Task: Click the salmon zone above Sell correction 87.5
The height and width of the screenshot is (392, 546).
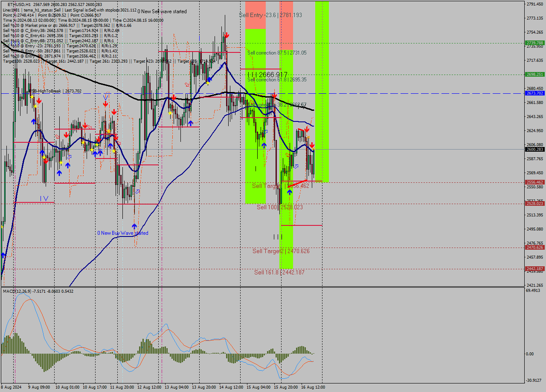Action: pos(286,26)
